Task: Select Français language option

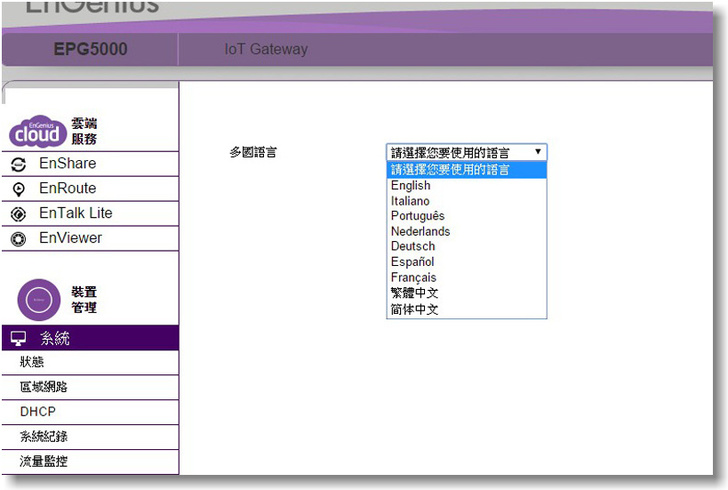Action: tap(414, 277)
